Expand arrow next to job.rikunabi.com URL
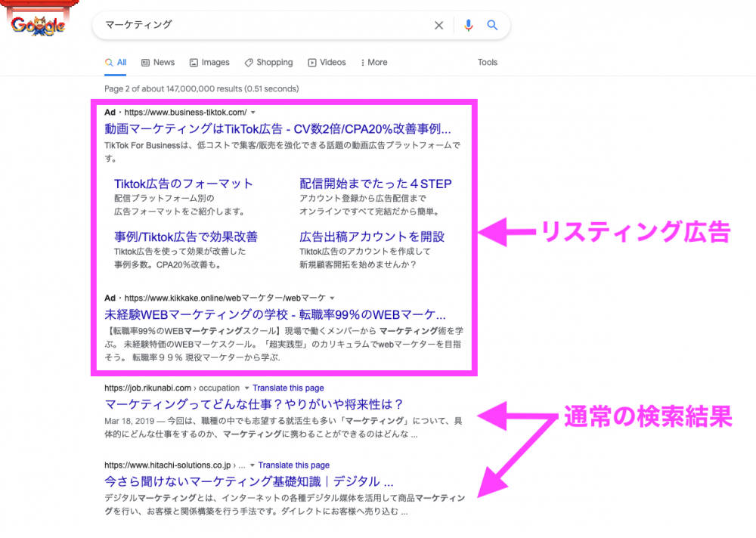This screenshot has height=538, width=756. point(247,388)
